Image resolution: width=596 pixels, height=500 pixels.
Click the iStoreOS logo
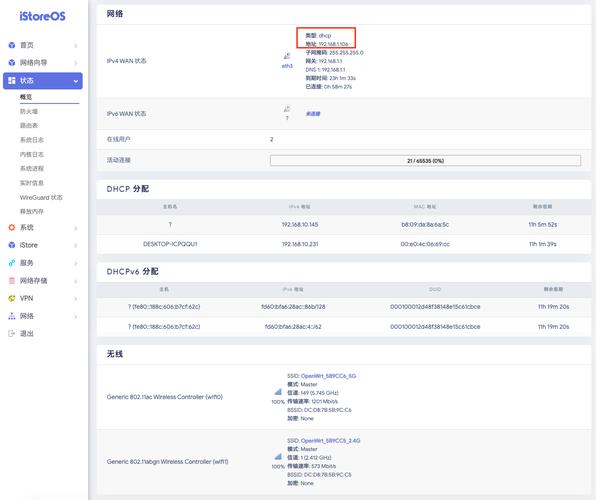click(42, 16)
